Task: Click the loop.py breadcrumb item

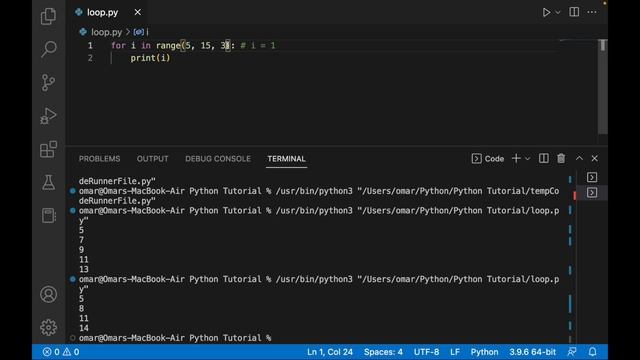Action: click(x=107, y=32)
